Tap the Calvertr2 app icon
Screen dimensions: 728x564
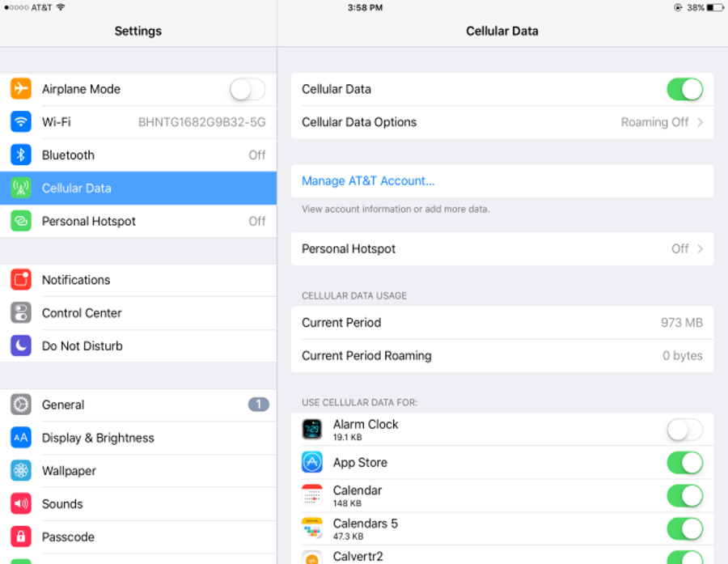[312, 557]
